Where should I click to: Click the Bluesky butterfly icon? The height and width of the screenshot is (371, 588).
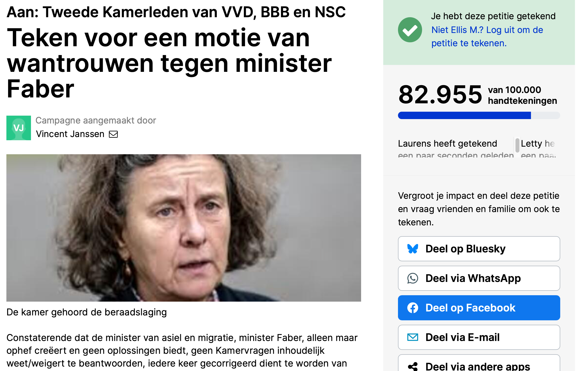pos(412,249)
